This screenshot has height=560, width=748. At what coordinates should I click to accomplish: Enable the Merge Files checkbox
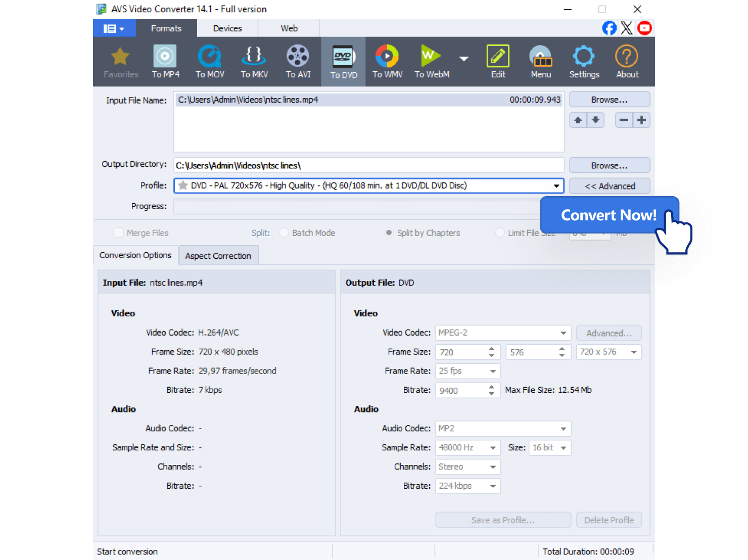point(119,233)
